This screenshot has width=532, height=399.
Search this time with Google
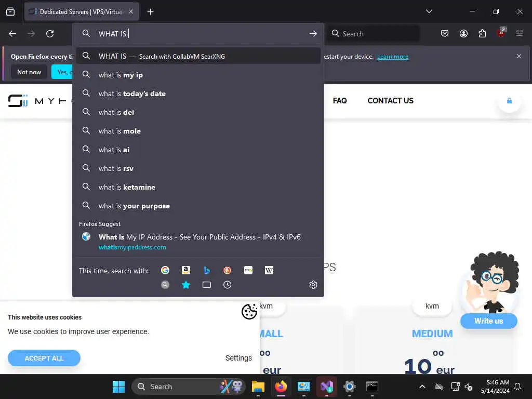pyautogui.click(x=165, y=270)
